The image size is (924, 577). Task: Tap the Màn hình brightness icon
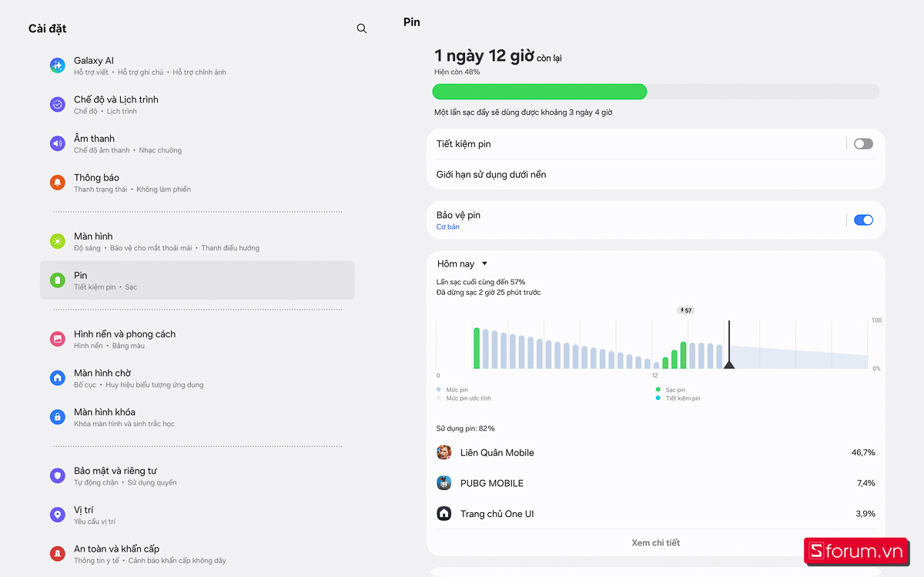[x=58, y=241]
